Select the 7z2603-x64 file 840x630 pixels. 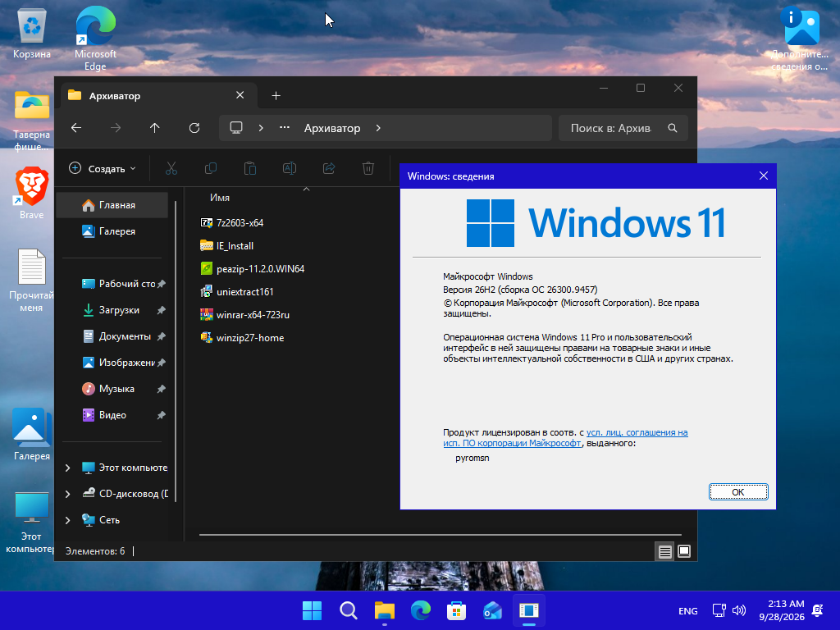coord(231,223)
